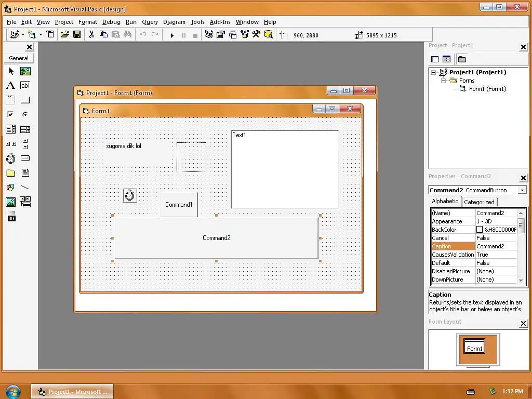Click Open Project toolbar icon
532x399 pixels.
coord(64,35)
